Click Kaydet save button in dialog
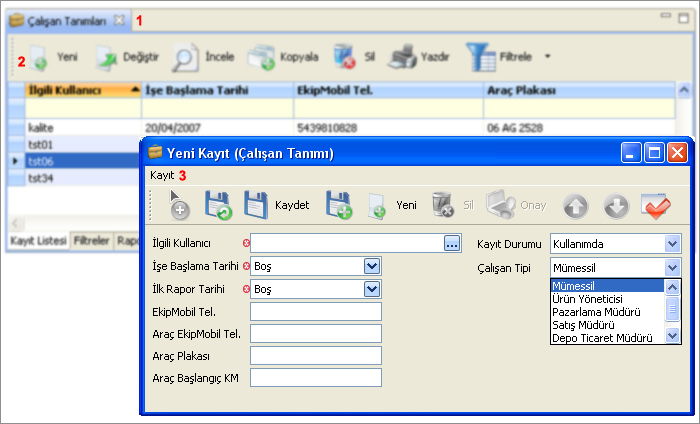Screen dimensions: 700x424 click(x=278, y=205)
